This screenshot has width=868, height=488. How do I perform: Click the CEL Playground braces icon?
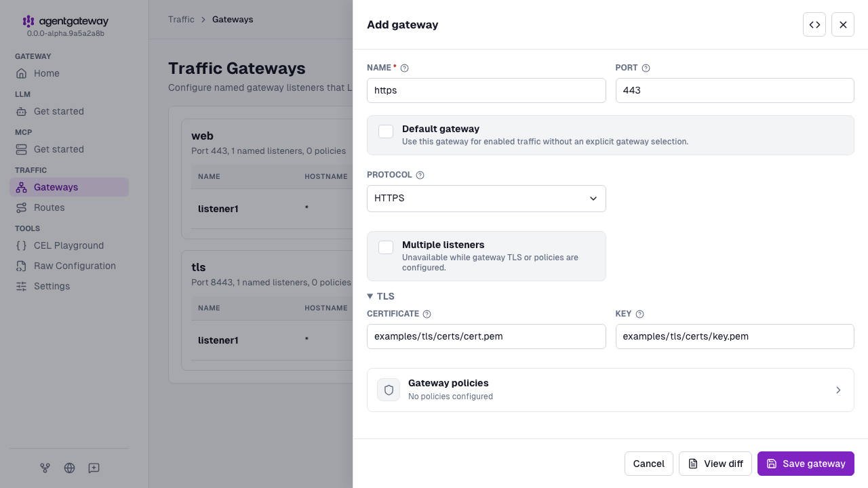point(22,245)
